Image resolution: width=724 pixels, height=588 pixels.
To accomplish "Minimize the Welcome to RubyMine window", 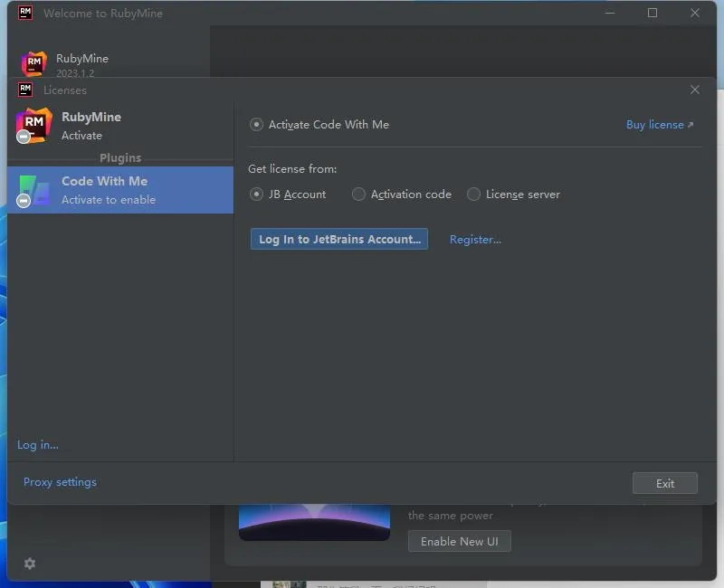I will pos(610,13).
